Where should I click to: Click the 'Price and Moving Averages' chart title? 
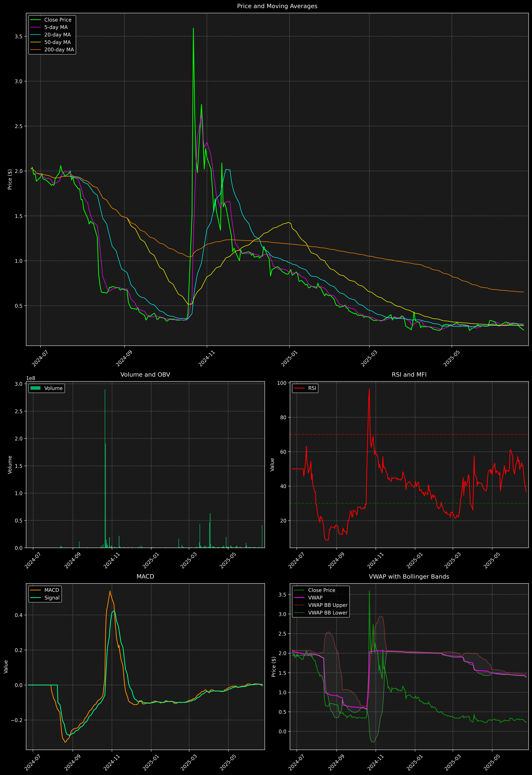[277, 6]
